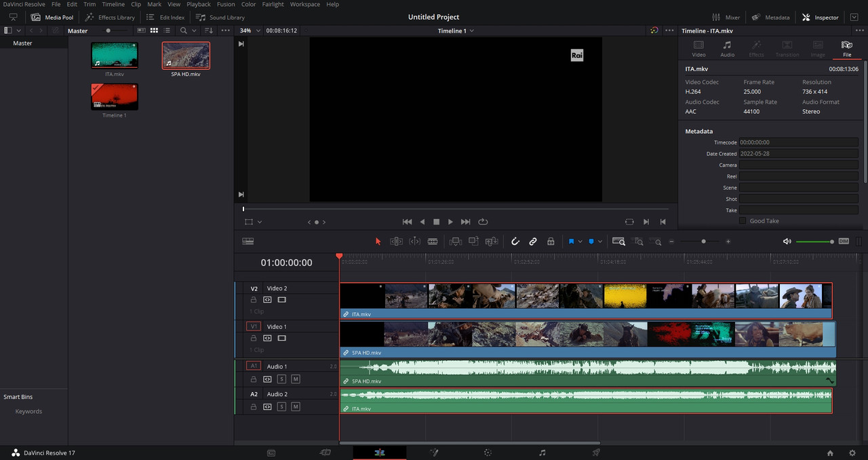This screenshot has width=868, height=460.
Task: Mute the Audio 1 track
Action: point(296,379)
